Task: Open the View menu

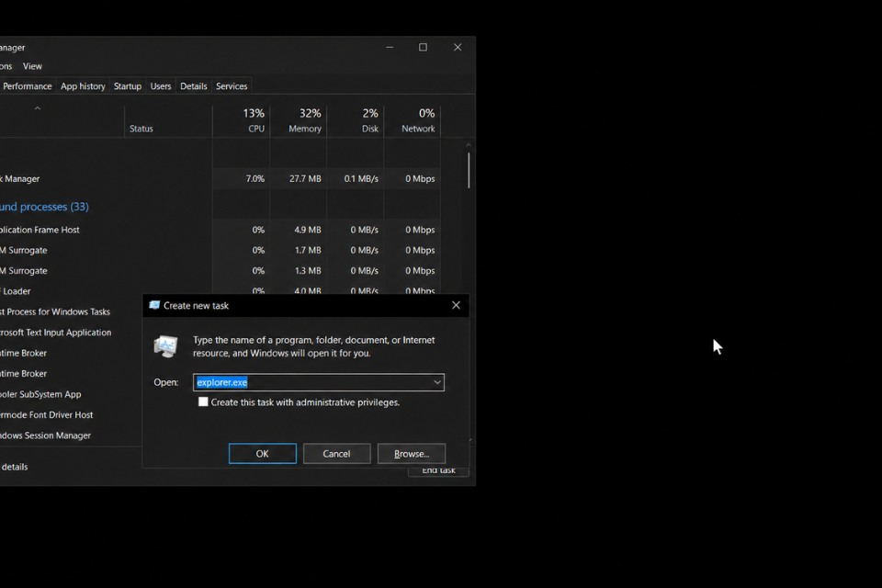Action: [x=32, y=65]
